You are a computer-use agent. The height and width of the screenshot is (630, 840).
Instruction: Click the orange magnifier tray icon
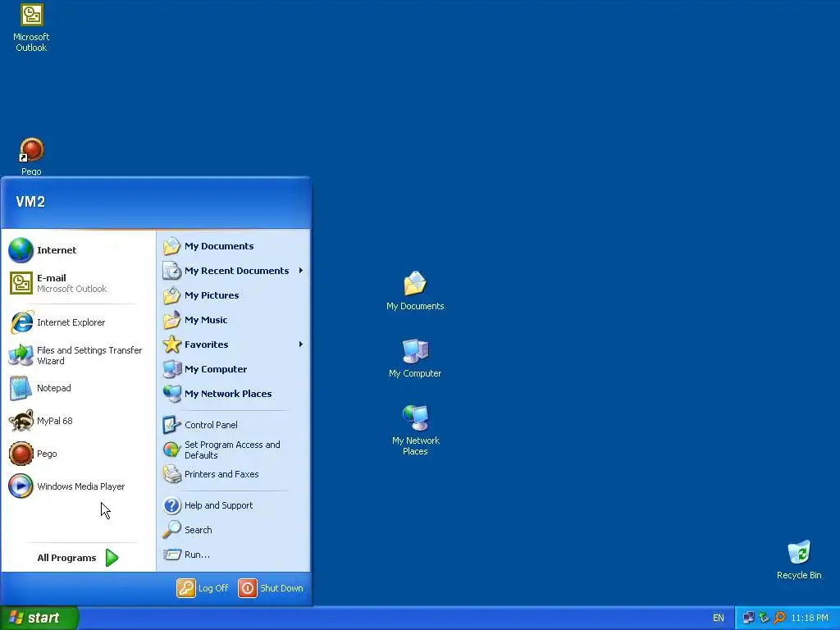[780, 619]
